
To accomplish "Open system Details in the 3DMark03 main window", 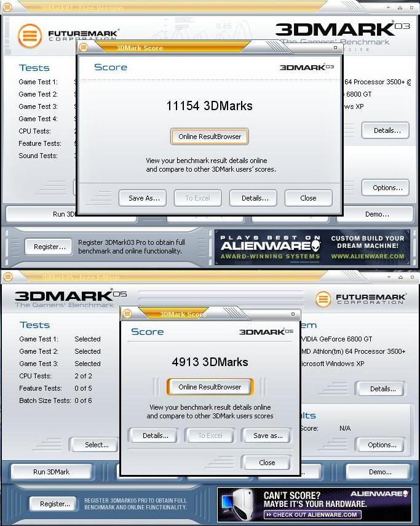I will pyautogui.click(x=386, y=130).
